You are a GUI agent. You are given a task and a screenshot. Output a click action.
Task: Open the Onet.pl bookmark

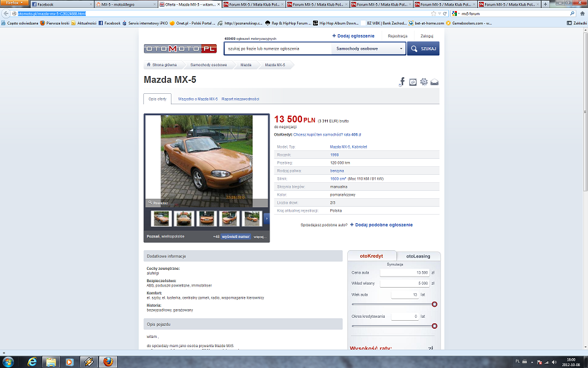pyautogui.click(x=192, y=23)
